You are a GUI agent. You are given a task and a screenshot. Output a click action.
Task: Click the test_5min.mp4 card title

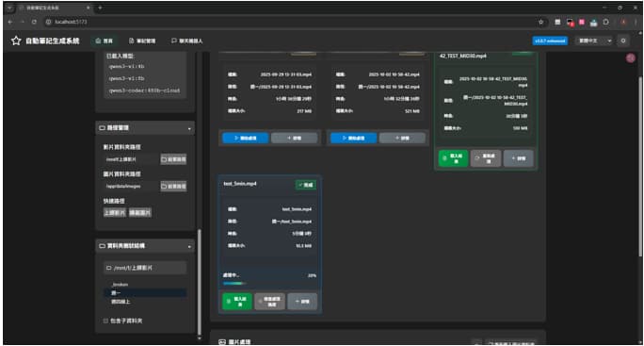pos(240,184)
